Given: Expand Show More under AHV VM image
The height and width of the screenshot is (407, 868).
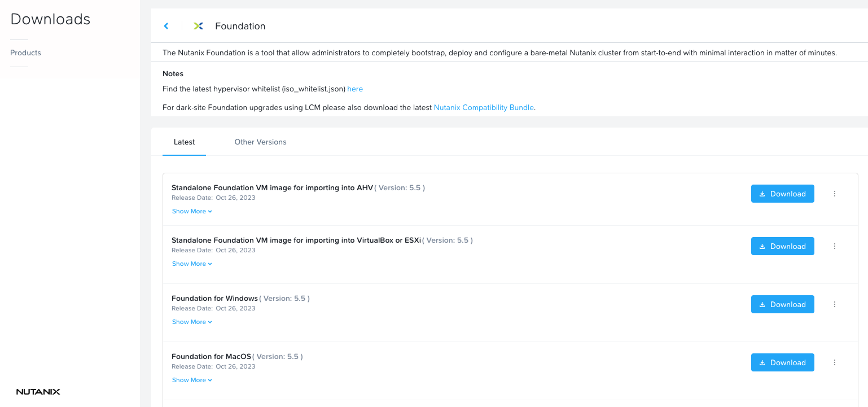Looking at the screenshot, I should coord(192,211).
